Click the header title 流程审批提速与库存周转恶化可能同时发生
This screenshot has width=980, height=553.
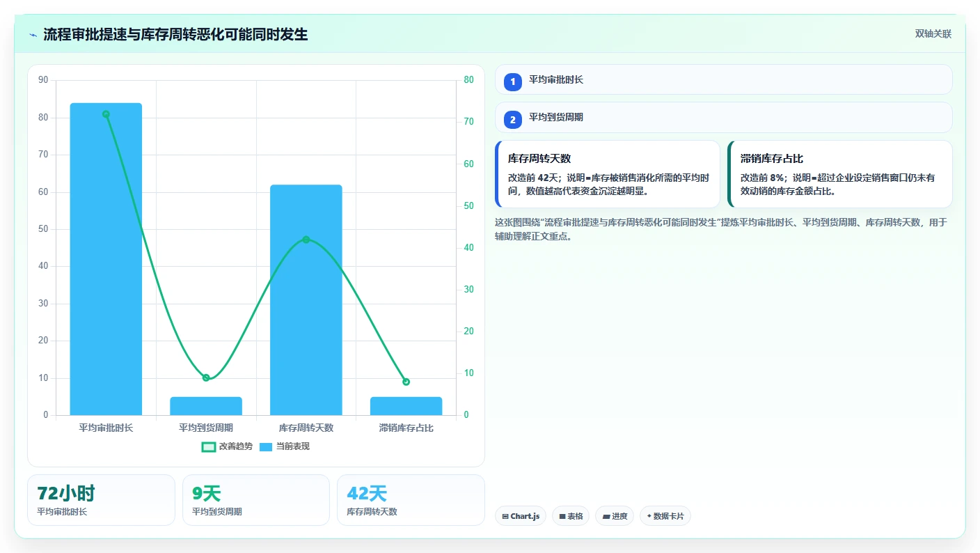coord(175,35)
